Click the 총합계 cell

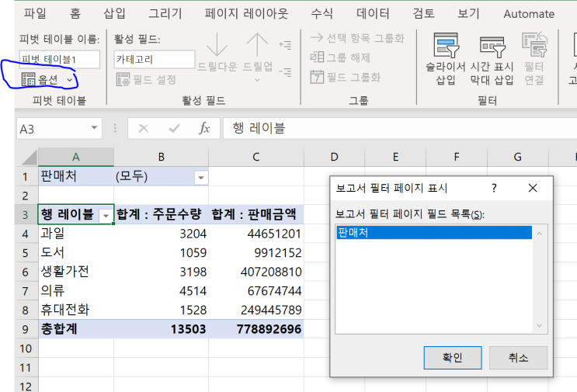[76, 329]
